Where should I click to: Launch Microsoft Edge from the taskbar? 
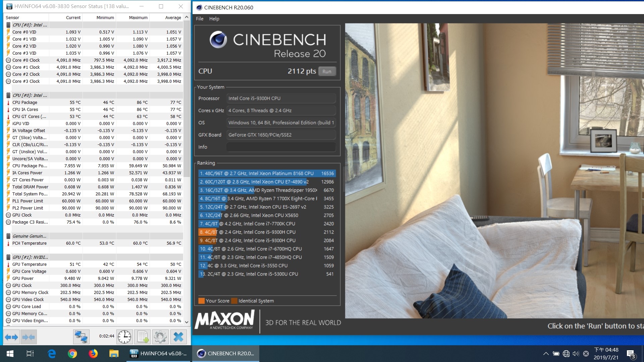pos(52,354)
